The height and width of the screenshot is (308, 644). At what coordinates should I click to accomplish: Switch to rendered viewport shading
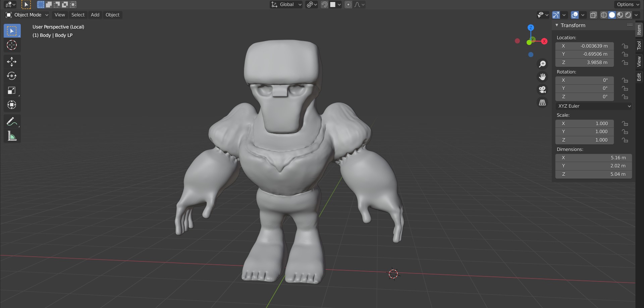pos(628,15)
